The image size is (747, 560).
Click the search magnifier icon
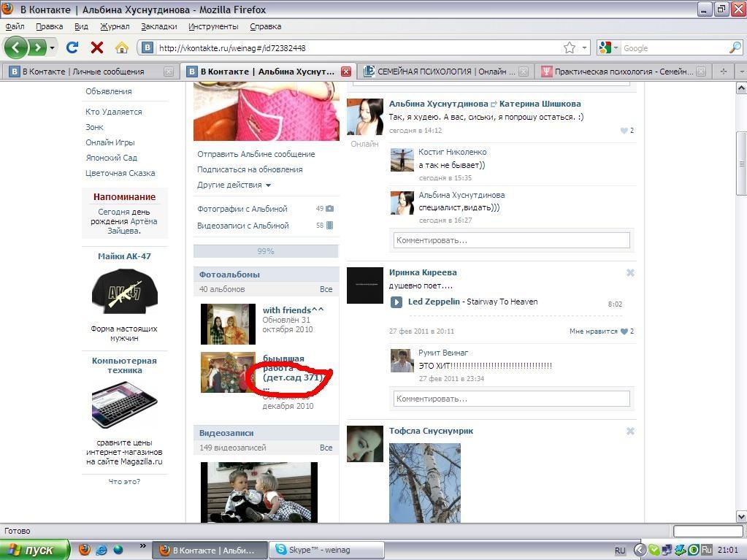click(x=735, y=48)
